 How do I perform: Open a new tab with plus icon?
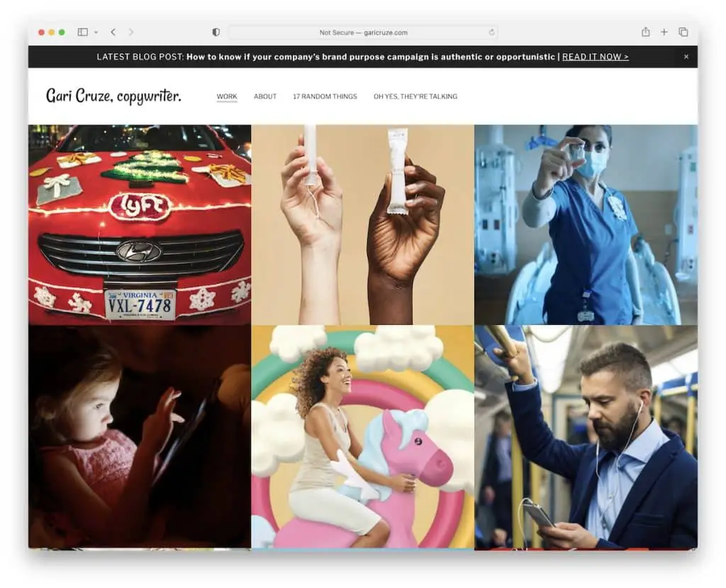point(664,32)
